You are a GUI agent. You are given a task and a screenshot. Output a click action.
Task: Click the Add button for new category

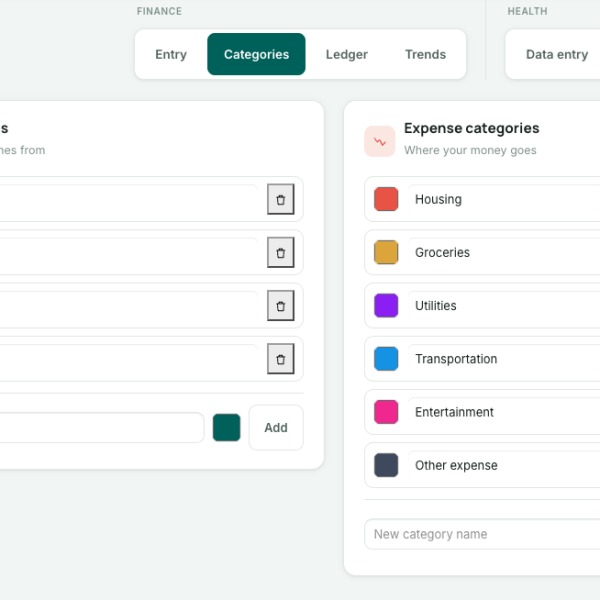click(276, 427)
